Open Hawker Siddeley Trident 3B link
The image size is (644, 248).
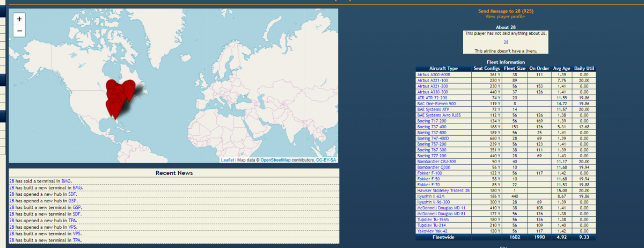443,191
